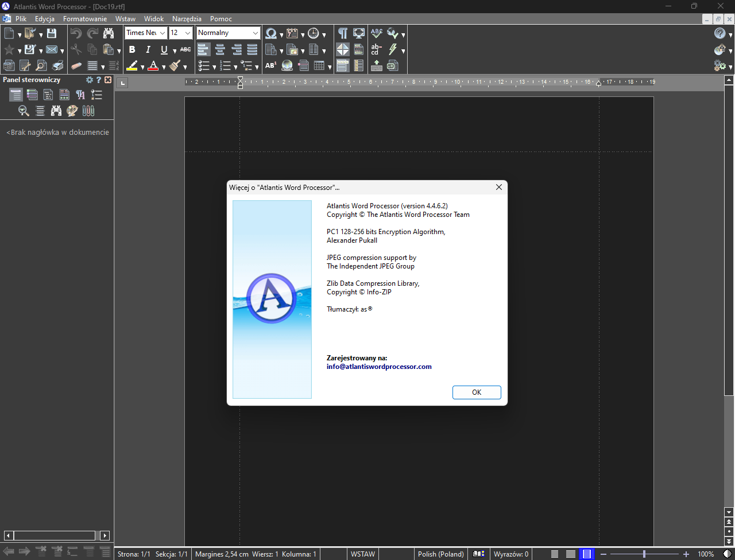Toggle justified text alignment
735x560 pixels.
click(252, 50)
